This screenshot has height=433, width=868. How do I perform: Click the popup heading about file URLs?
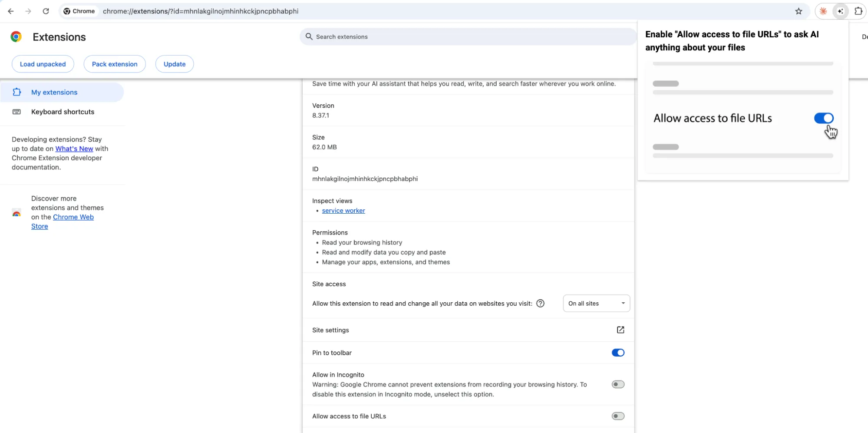pyautogui.click(x=732, y=41)
